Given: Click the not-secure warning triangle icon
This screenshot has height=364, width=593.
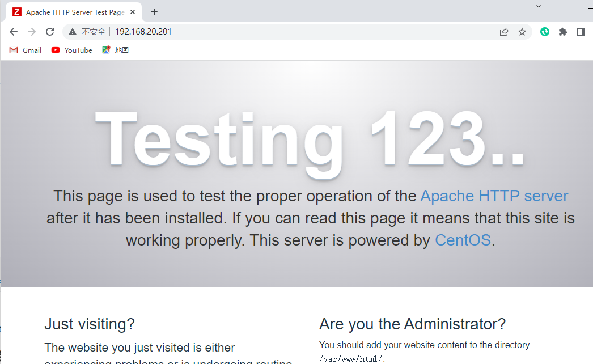Looking at the screenshot, I should tap(73, 32).
